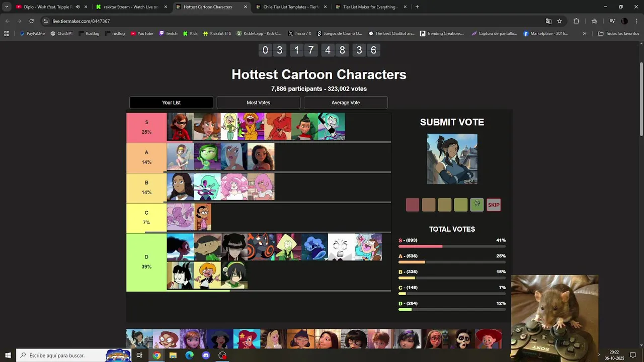Click the Korra character image under Submit Vote
Screen dimensions: 644x362
(x=452, y=159)
